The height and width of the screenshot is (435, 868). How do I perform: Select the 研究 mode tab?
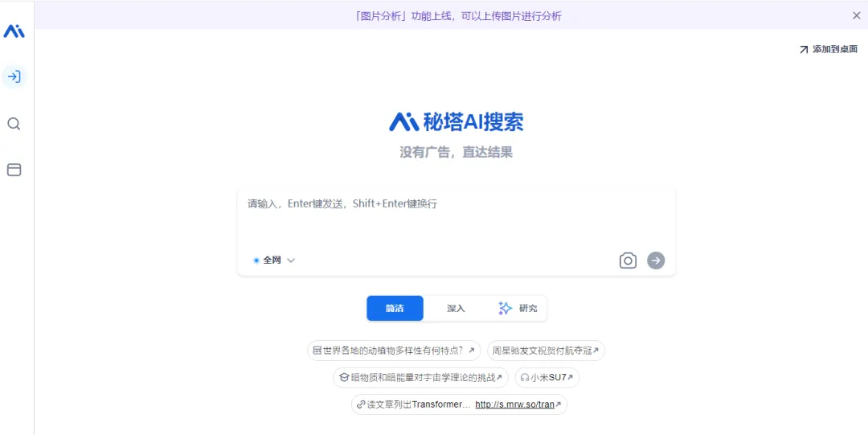pos(518,308)
